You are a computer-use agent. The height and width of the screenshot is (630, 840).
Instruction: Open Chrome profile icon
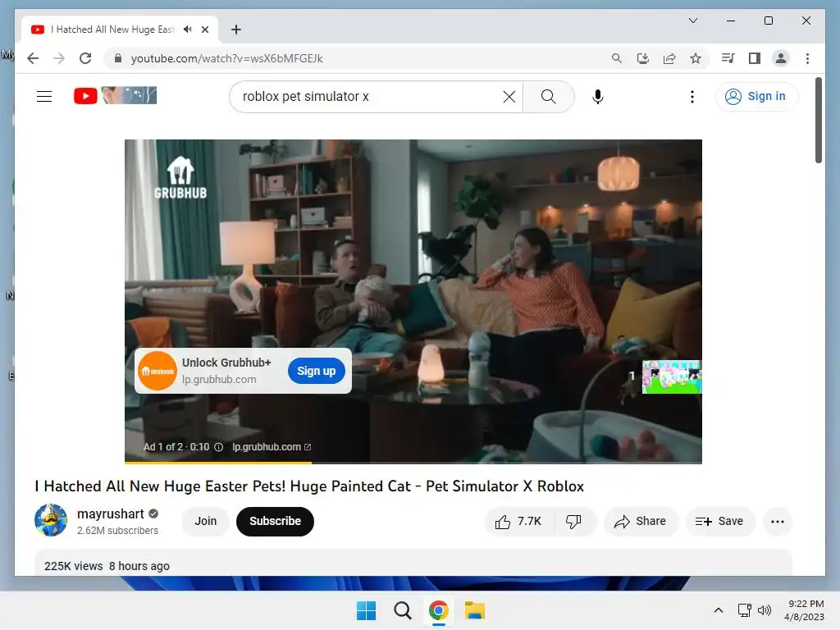click(781, 58)
